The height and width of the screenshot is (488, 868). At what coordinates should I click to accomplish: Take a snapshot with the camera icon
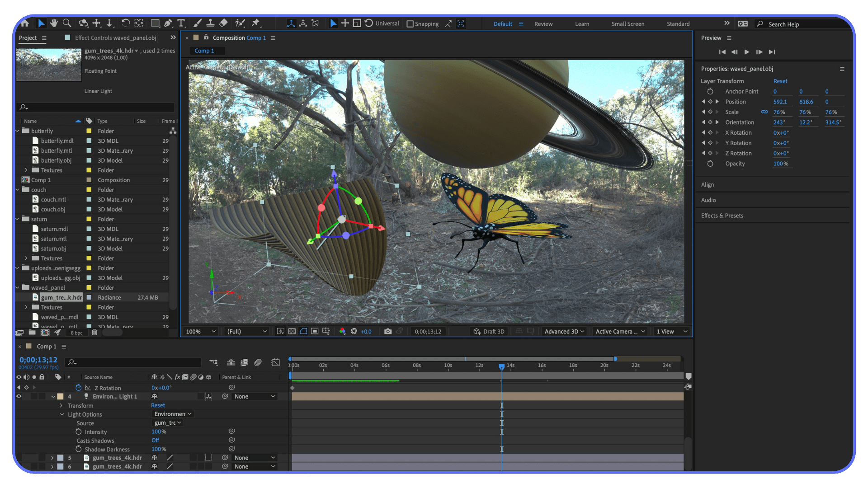pos(387,331)
